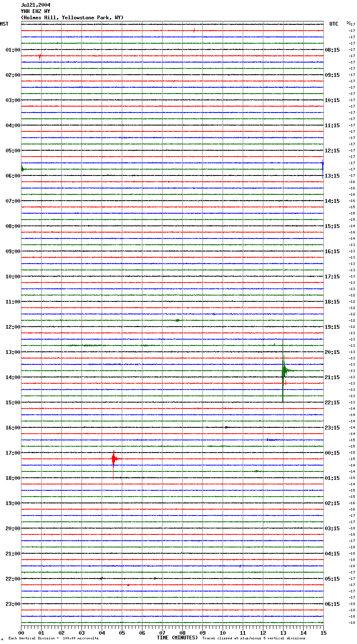Click the 17:00 MST time label
The image size is (357, 644).
[13, 453]
